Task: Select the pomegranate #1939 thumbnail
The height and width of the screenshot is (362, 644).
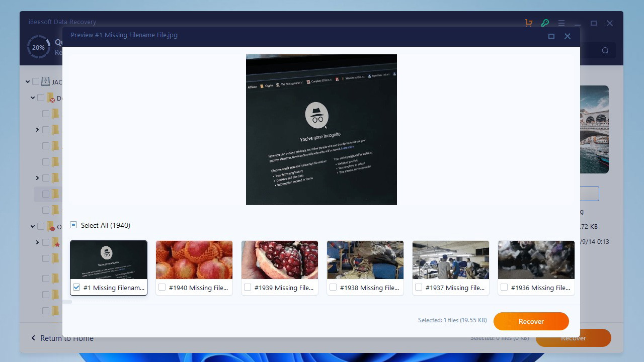Action: tap(280, 260)
